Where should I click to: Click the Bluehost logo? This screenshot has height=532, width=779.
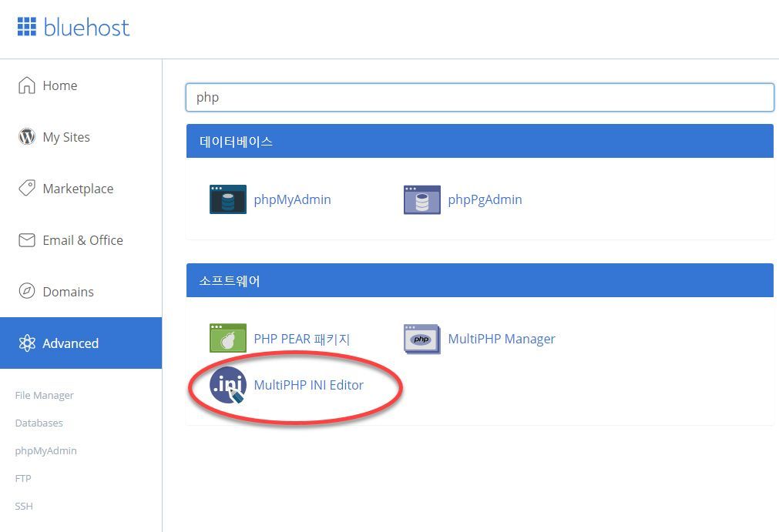tap(73, 27)
